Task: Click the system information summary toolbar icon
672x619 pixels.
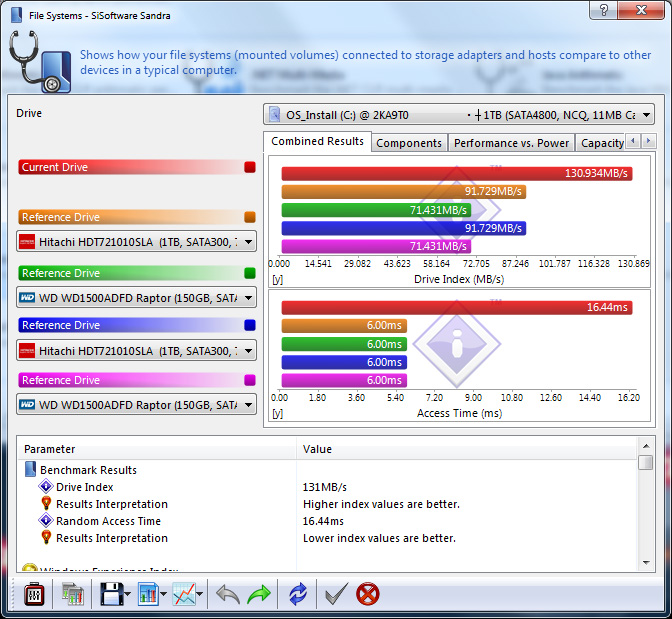Action: [73, 594]
